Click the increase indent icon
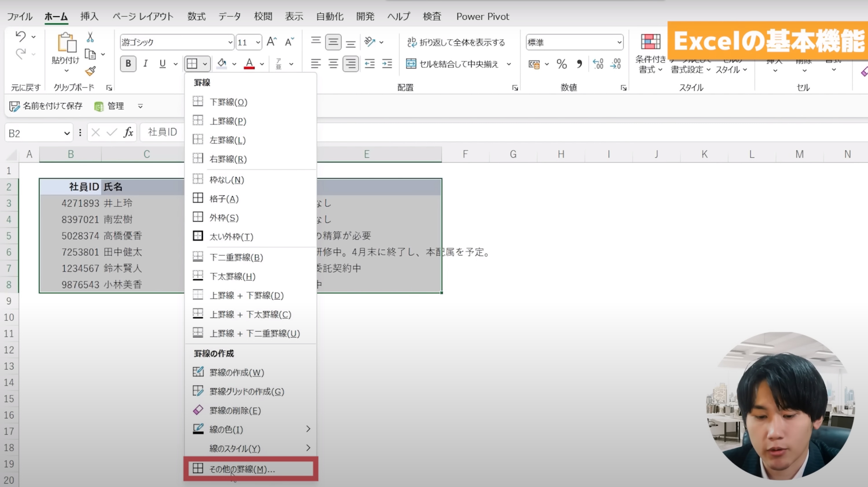The height and width of the screenshot is (487, 868). (x=387, y=63)
